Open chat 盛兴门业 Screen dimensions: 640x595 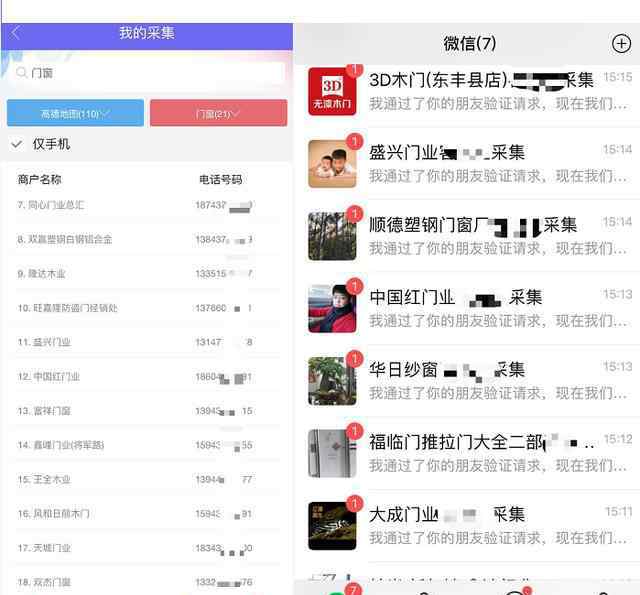[467, 164]
